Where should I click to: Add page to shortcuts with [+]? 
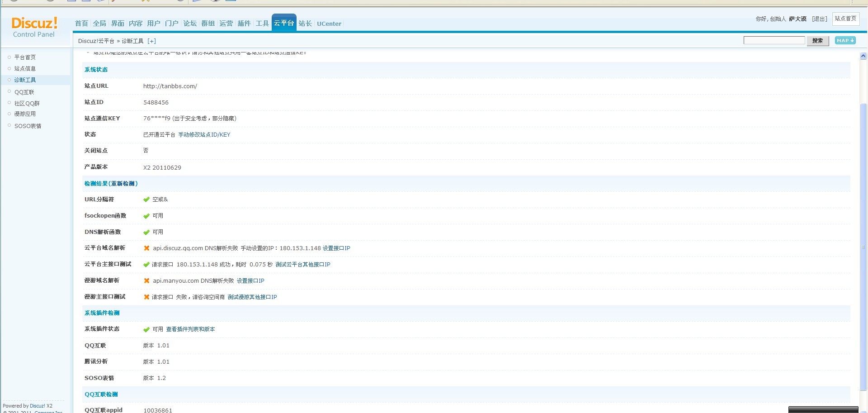[x=152, y=41]
